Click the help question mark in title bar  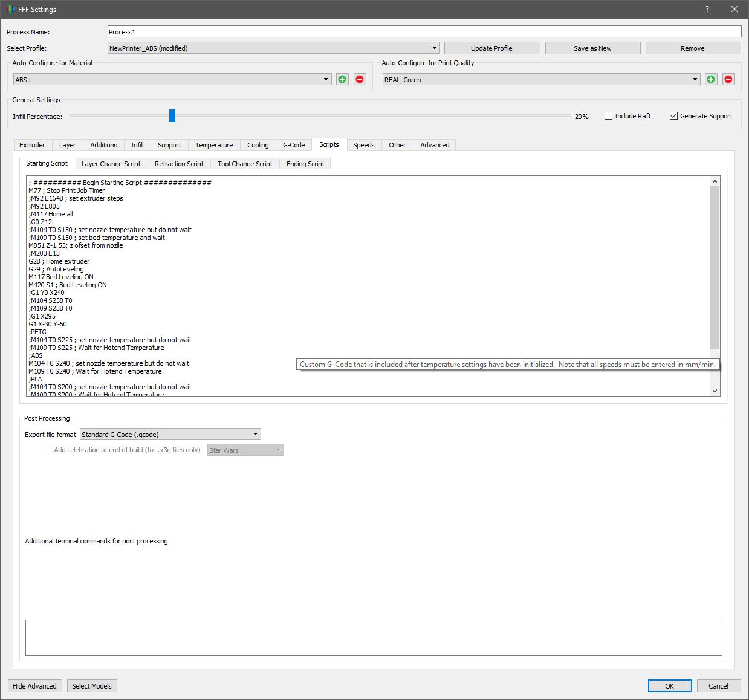(707, 9)
